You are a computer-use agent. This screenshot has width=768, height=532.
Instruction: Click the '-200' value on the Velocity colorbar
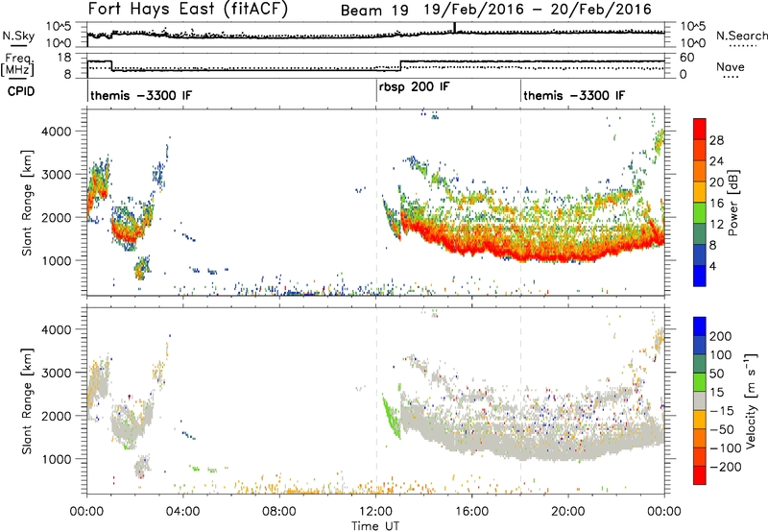[x=726, y=468]
